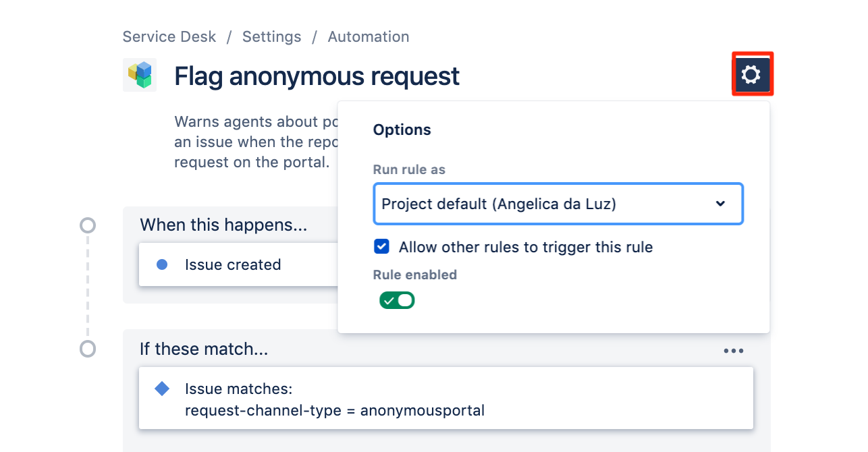
Task: Click the upper timeline circle marker
Action: [88, 226]
